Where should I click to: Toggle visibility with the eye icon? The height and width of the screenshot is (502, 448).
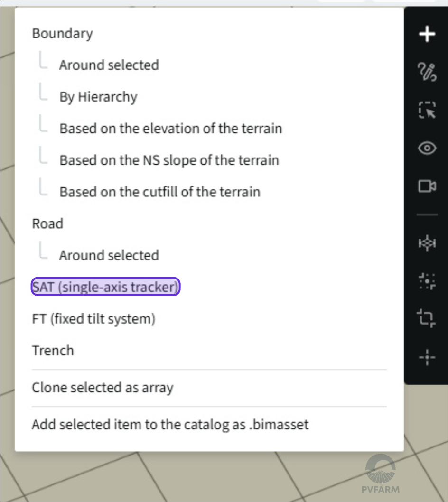(427, 148)
